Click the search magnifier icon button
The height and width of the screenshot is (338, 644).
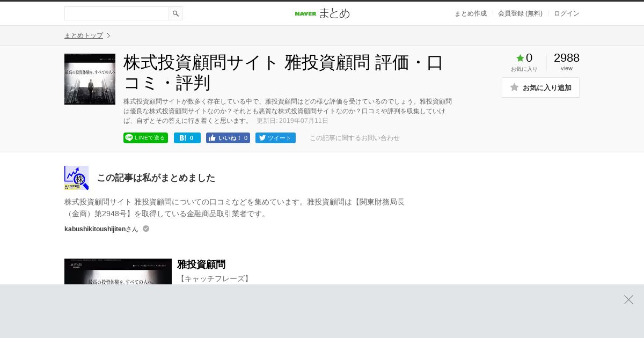click(175, 13)
